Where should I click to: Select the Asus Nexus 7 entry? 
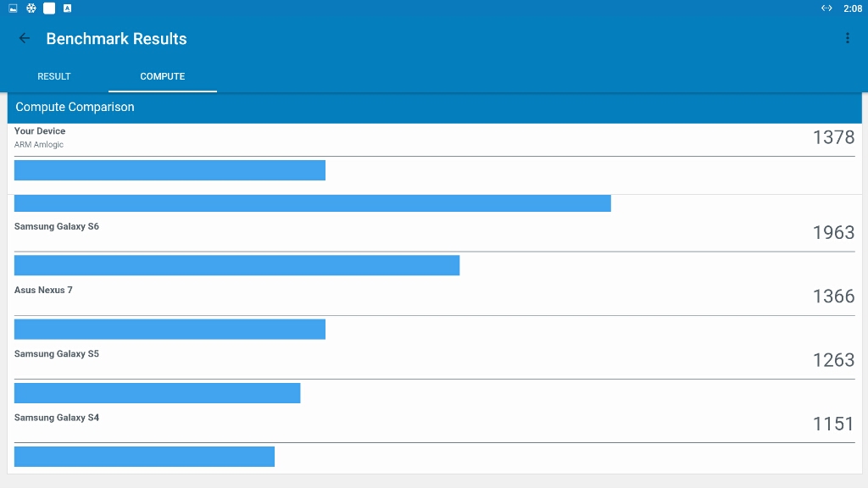(x=43, y=290)
